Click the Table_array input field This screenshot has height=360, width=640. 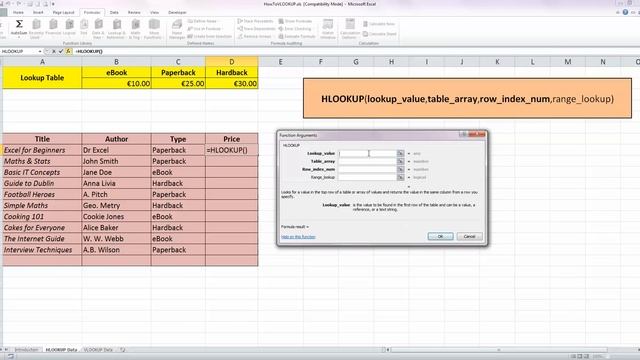368,161
